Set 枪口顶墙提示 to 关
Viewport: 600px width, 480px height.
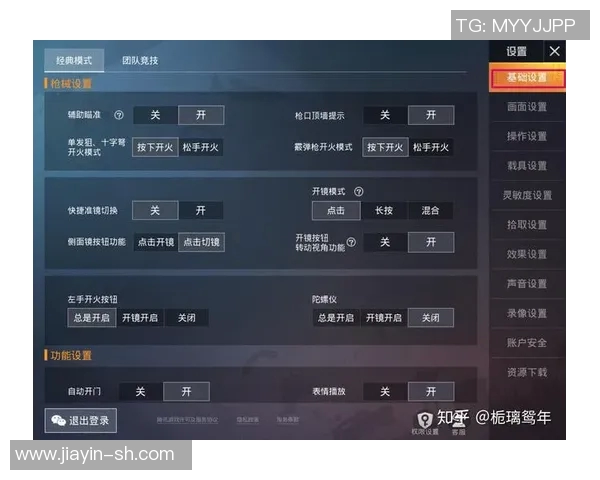coord(385,115)
